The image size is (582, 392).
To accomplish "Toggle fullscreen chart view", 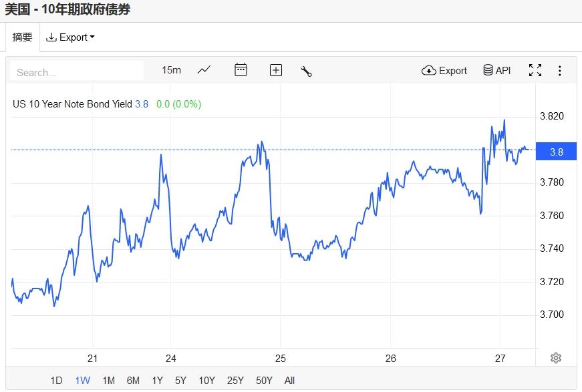I will click(535, 70).
